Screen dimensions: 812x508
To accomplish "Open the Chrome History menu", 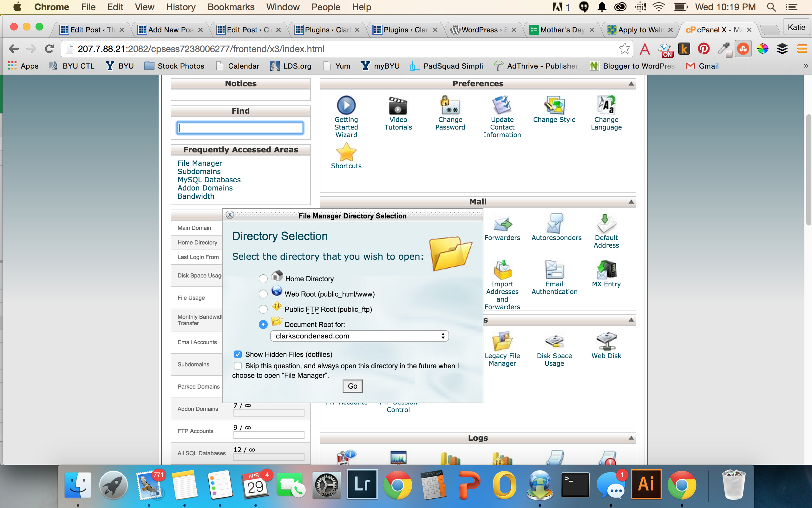I will pyautogui.click(x=180, y=7).
